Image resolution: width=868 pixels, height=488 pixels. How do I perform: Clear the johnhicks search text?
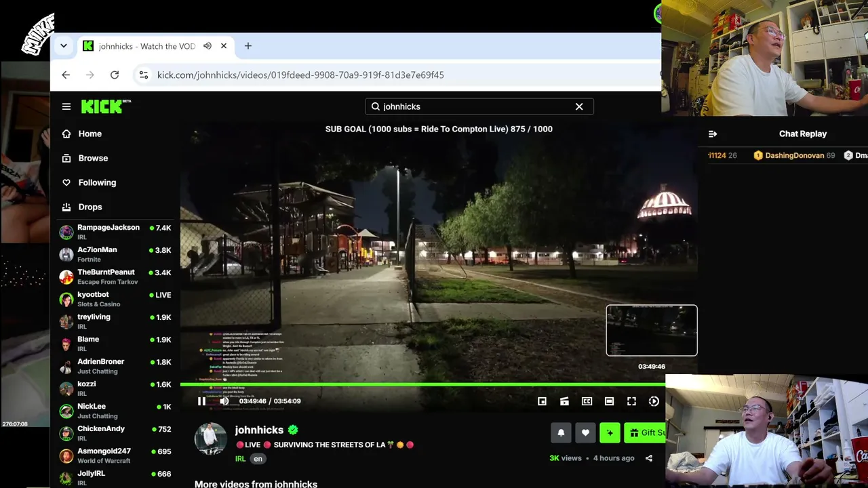click(579, 106)
